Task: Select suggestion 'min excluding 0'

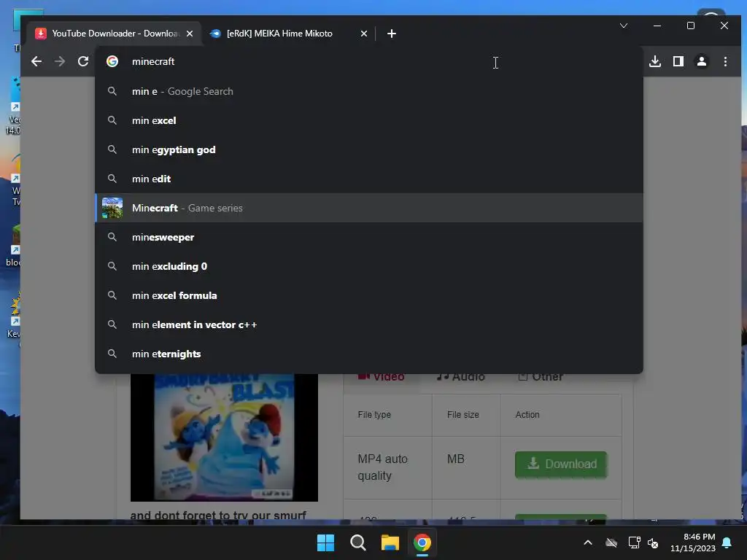Action: [369, 266]
